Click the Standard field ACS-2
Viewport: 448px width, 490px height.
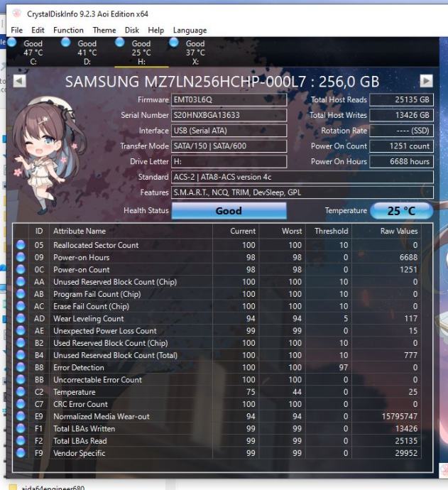pos(302,177)
